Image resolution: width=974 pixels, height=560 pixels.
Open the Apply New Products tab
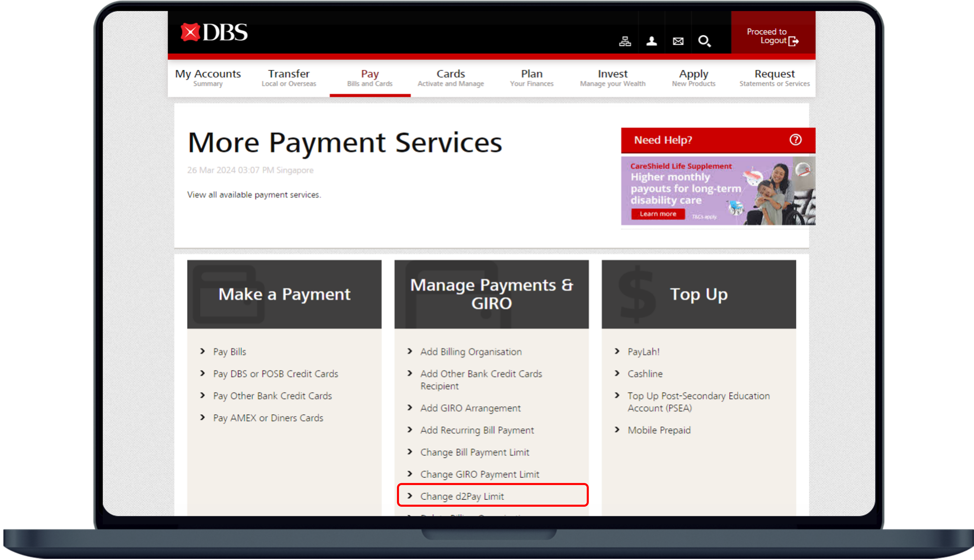click(693, 78)
